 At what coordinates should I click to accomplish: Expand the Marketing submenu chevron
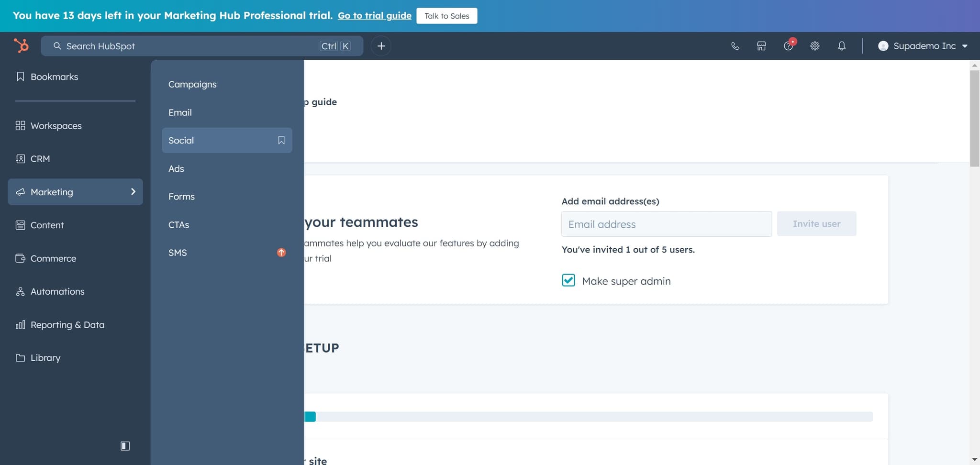coord(133,191)
